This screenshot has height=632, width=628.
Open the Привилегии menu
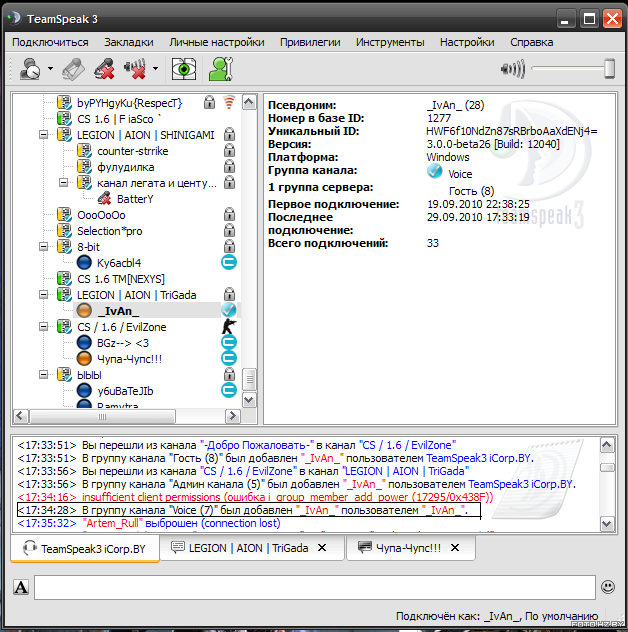coord(310,42)
